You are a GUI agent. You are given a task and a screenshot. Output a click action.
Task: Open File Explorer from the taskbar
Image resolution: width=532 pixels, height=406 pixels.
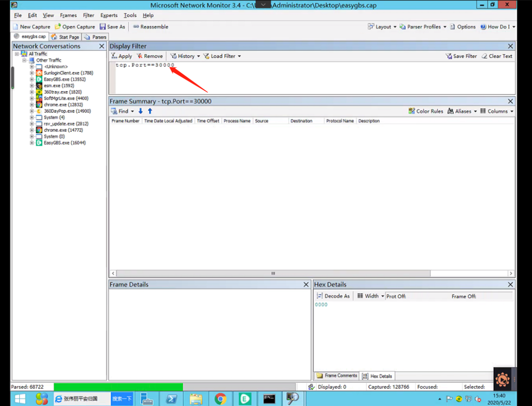(196, 399)
